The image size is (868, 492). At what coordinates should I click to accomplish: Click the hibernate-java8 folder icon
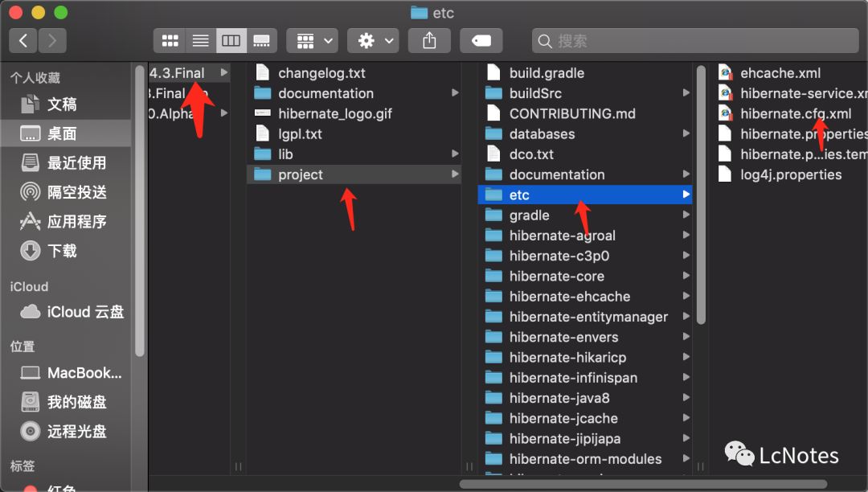pyautogui.click(x=493, y=398)
